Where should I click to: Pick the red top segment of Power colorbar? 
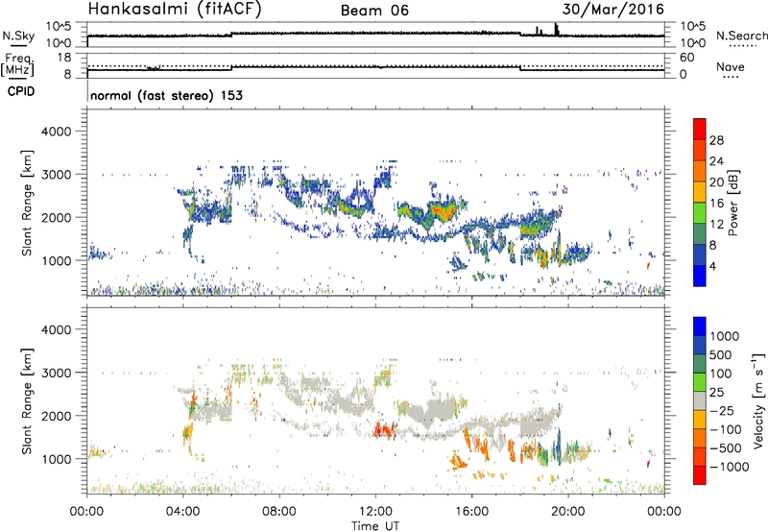coord(700,130)
